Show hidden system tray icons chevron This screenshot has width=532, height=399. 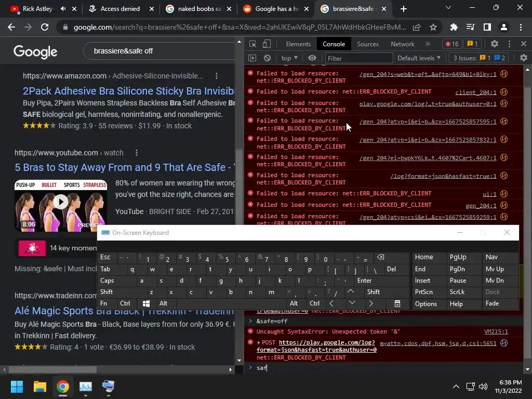click(456, 387)
